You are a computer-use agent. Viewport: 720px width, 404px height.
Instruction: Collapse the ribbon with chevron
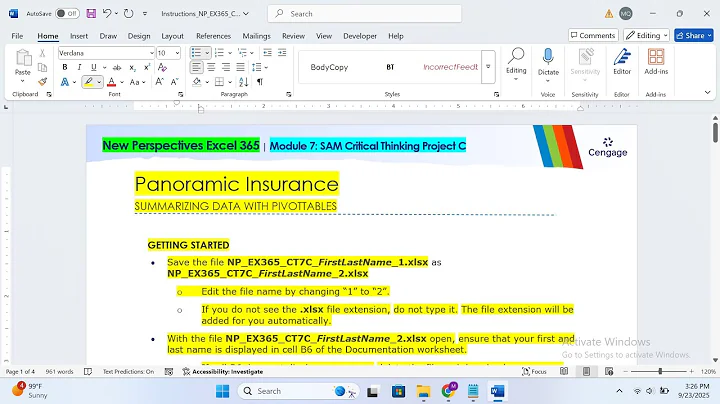coord(707,93)
